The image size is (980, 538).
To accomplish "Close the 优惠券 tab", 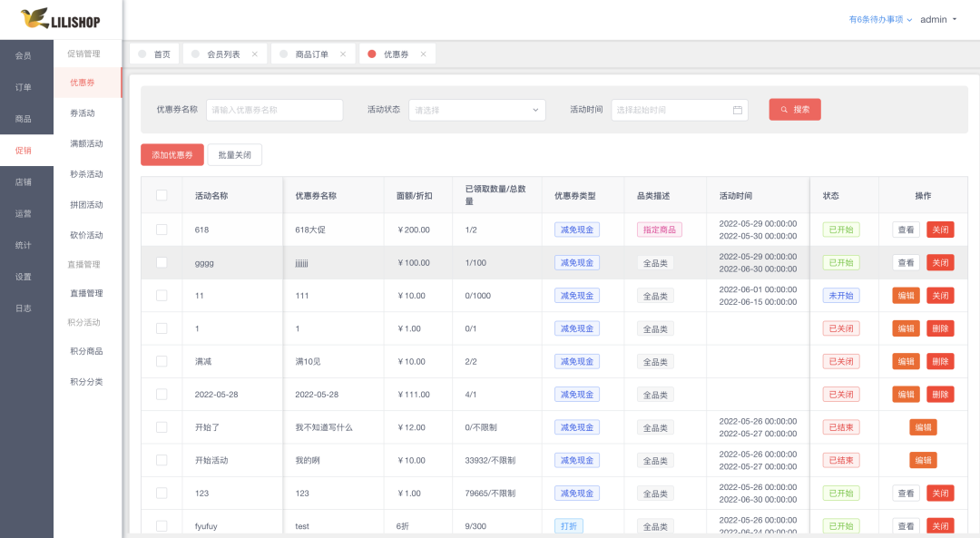I will (x=424, y=54).
